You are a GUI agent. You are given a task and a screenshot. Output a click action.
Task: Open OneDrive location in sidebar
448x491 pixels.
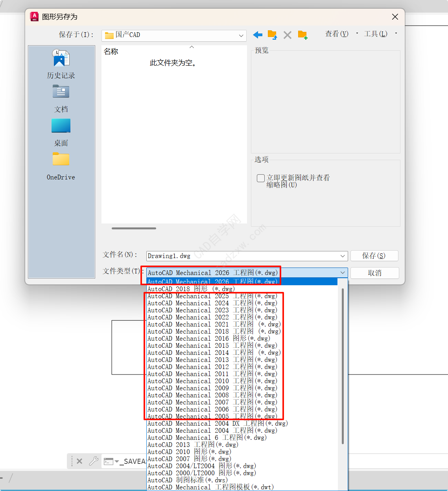61,166
